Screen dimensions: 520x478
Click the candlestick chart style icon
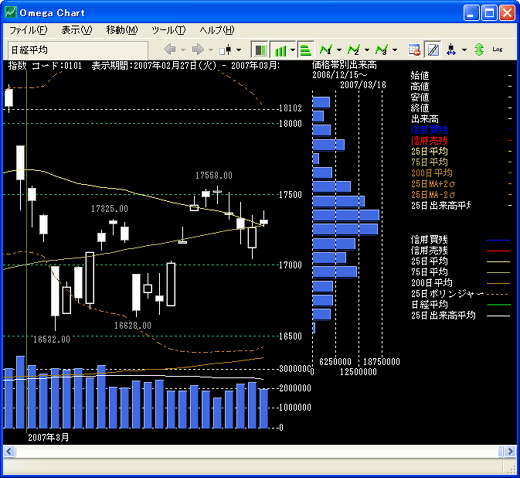point(226,50)
